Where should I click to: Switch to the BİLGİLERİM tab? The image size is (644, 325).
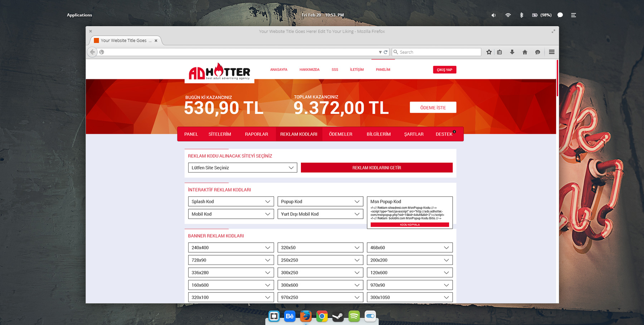[379, 134]
